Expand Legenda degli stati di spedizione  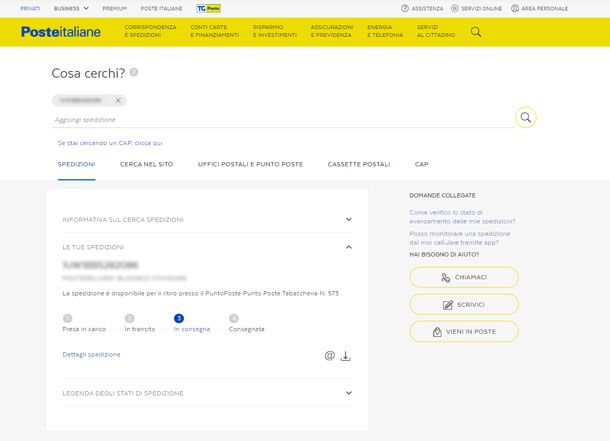pos(207,393)
